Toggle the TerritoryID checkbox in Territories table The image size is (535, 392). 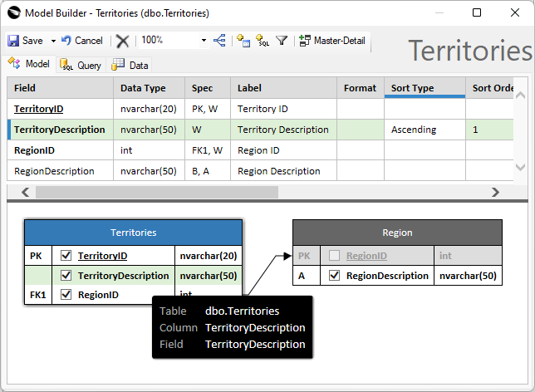[66, 255]
